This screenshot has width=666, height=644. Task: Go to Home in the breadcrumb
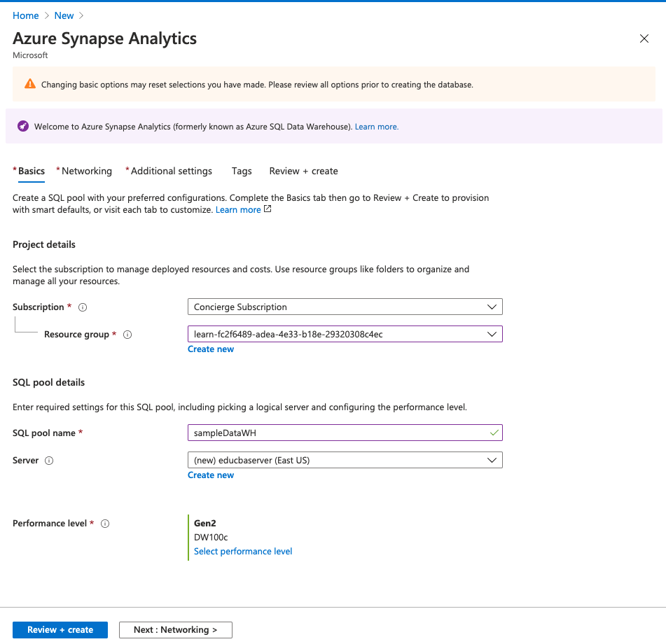25,15
